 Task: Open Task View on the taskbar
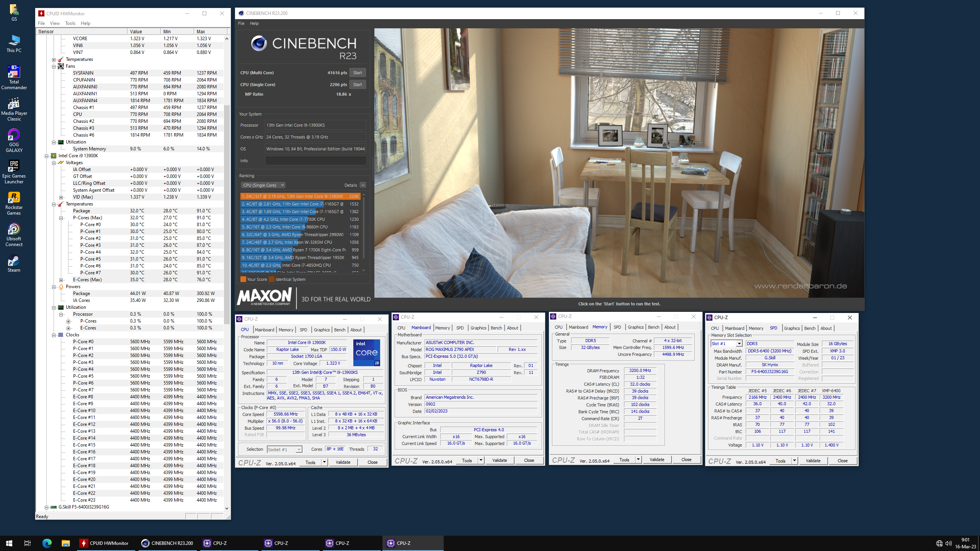coord(28,543)
